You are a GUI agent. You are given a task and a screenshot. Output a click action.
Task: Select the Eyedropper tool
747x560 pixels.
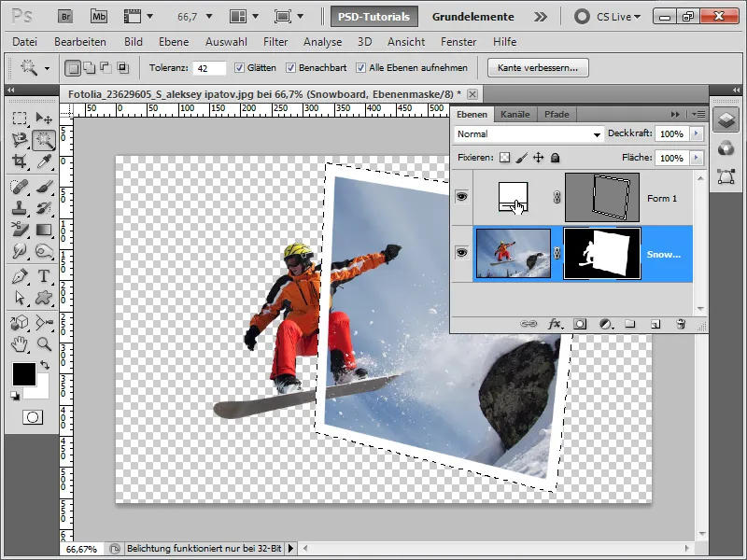coord(44,161)
